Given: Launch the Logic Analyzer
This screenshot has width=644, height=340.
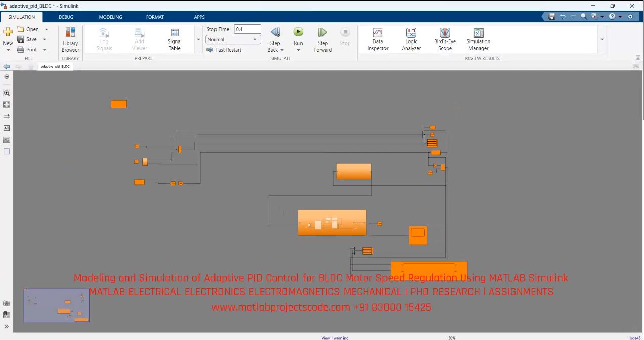Looking at the screenshot, I should tap(411, 38).
